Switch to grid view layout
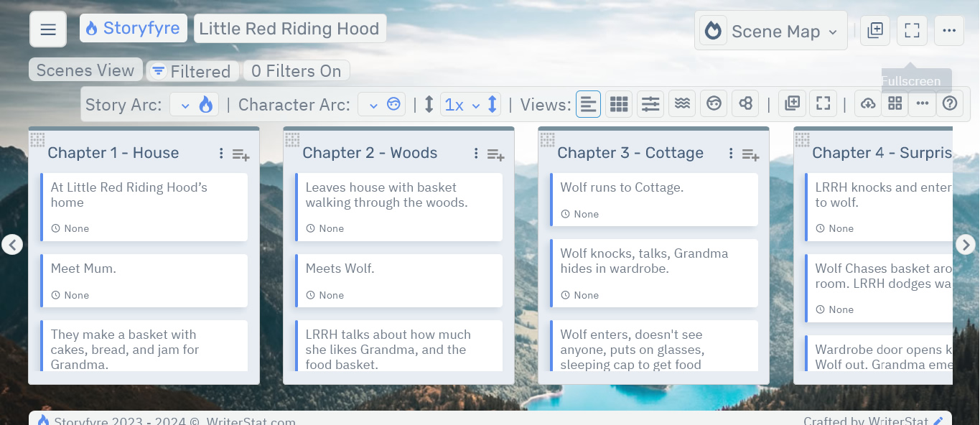Screen dimensions: 980x425 click(x=618, y=103)
